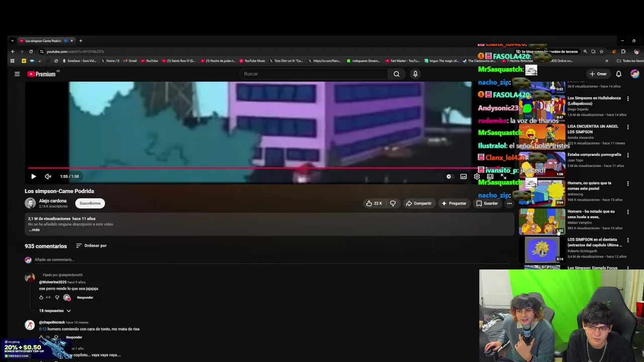Open the Gmail bookmark
The image size is (644, 362).
130,61
